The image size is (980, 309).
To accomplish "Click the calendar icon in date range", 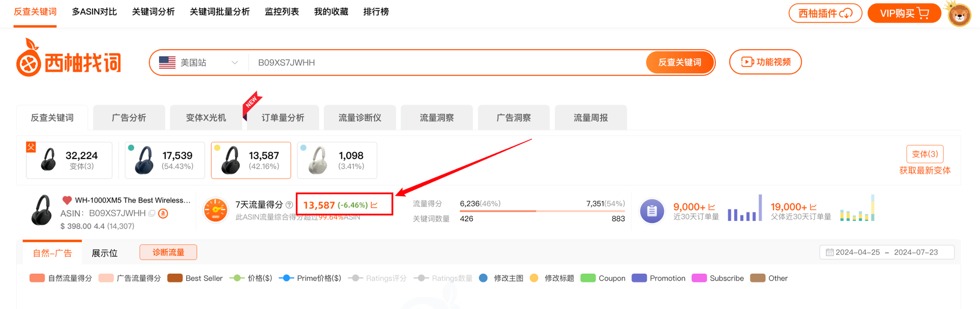I will 830,252.
